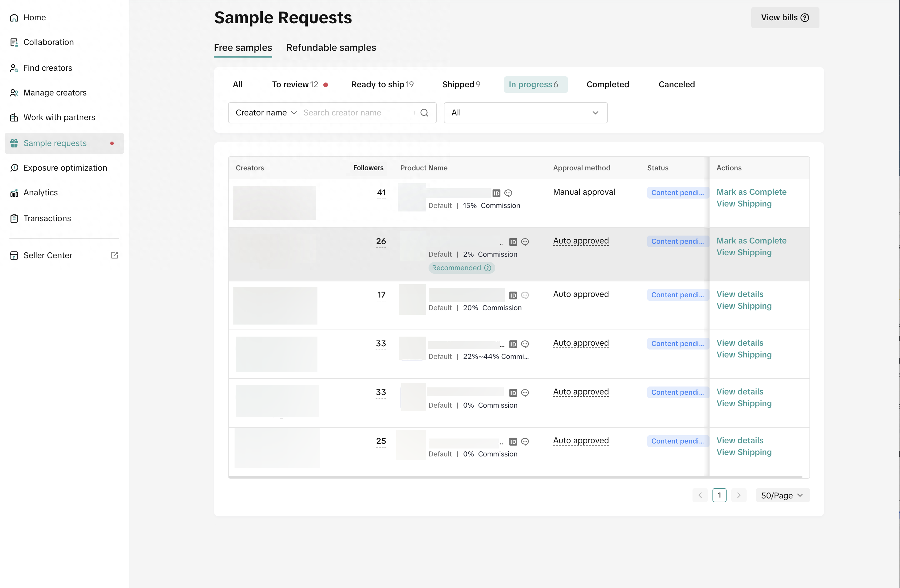Switch to Refundable samples tab
900x588 pixels.
(331, 48)
